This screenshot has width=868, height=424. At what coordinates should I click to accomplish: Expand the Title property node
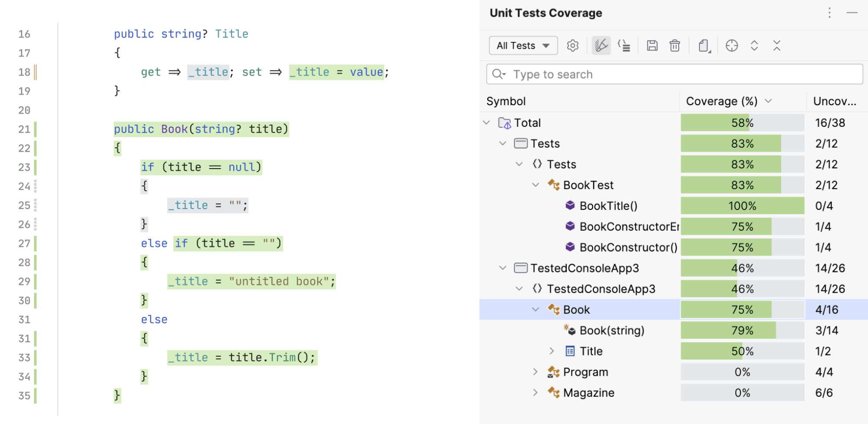552,351
